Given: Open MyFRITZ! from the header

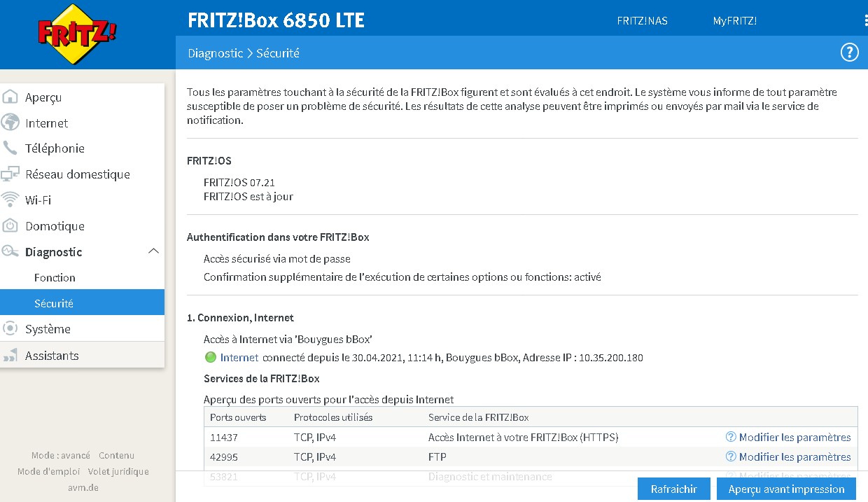Looking at the screenshot, I should pos(735,20).
